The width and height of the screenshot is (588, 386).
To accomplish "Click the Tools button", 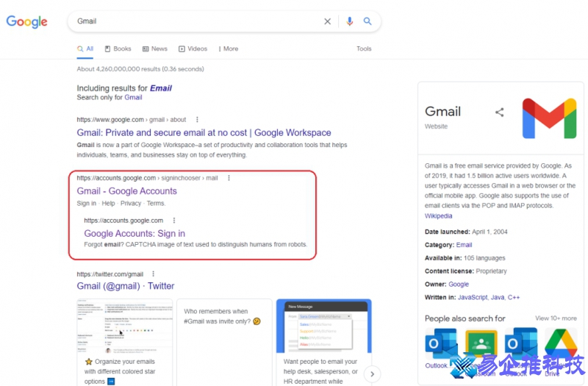I will click(364, 49).
